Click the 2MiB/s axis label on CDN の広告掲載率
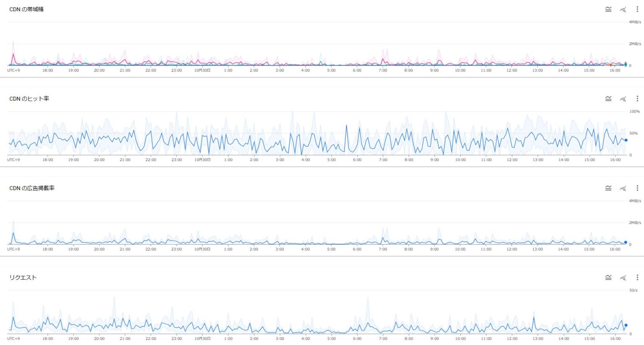 pos(635,223)
